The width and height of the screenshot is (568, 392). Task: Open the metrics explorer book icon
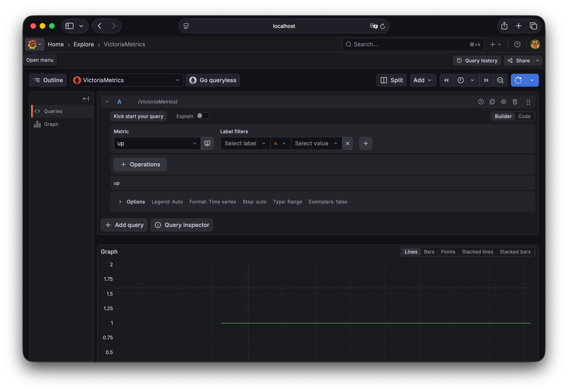tap(207, 143)
